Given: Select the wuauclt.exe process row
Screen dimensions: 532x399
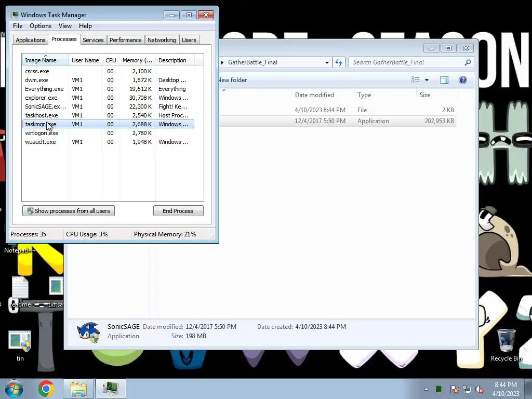Looking at the screenshot, I should click(x=108, y=142).
